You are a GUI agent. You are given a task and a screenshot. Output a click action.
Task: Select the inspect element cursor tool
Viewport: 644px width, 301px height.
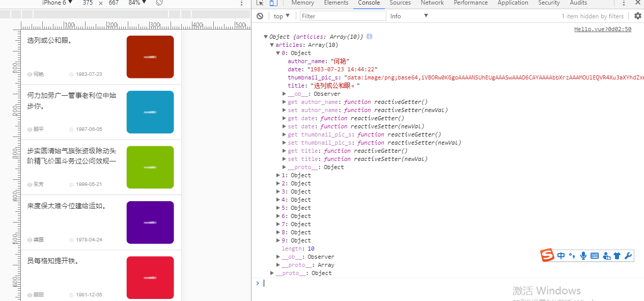coord(260,3)
